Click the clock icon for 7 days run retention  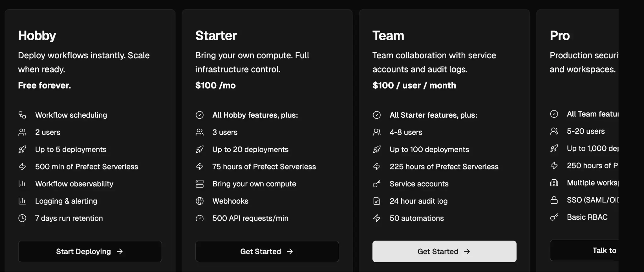22,218
